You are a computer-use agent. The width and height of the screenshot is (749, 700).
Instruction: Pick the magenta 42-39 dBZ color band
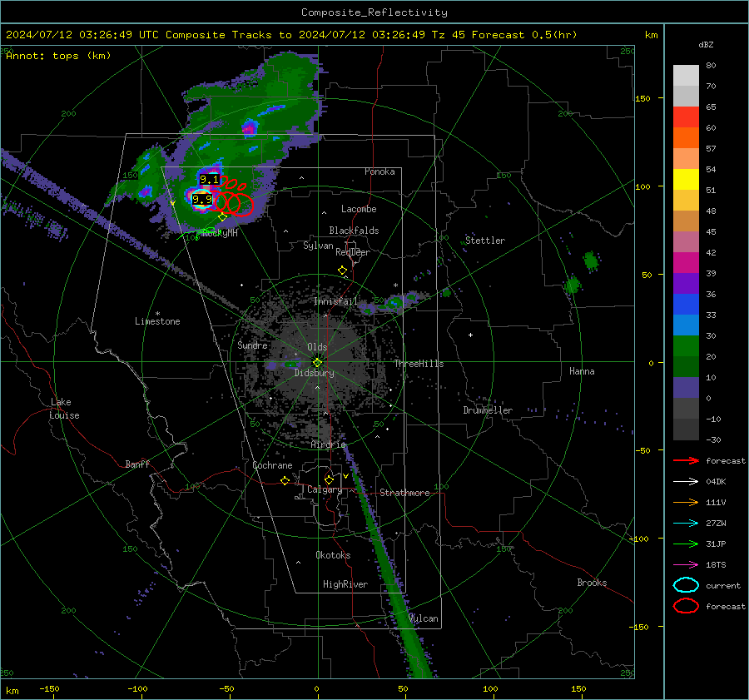coord(686,263)
